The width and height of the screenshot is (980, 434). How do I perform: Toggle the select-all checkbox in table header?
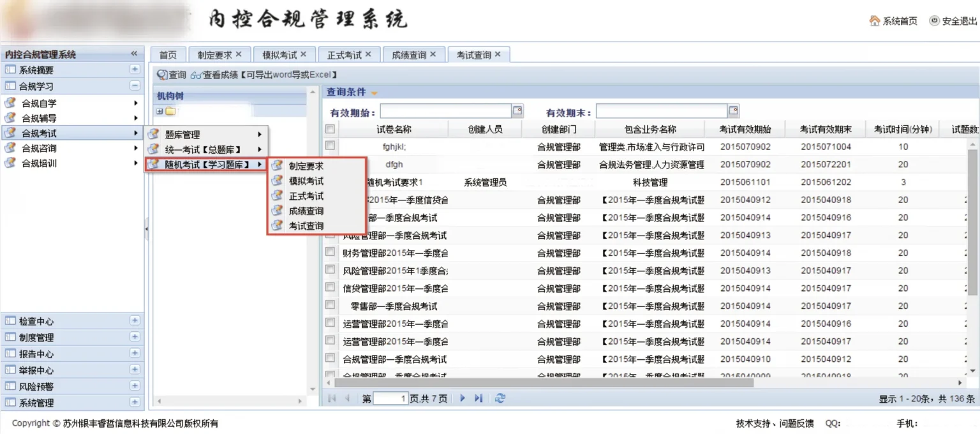[330, 129]
